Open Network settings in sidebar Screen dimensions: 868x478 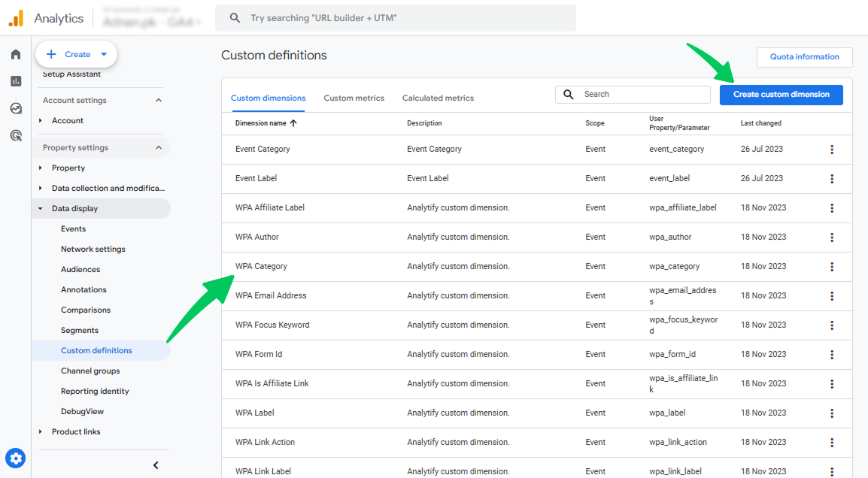click(x=93, y=249)
